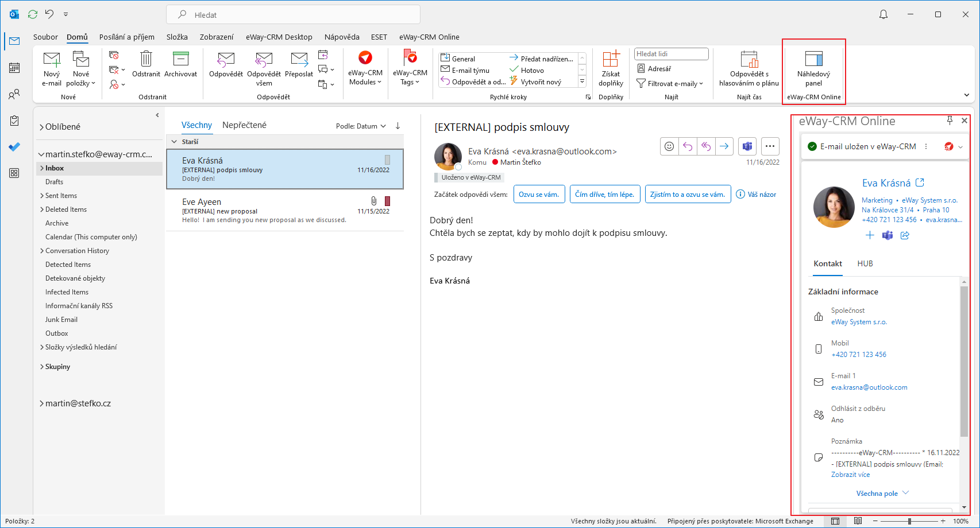Viewport: 980px width, 528px height.
Task: Open eWay-CRM Desktop ribbon tab
Action: [279, 37]
